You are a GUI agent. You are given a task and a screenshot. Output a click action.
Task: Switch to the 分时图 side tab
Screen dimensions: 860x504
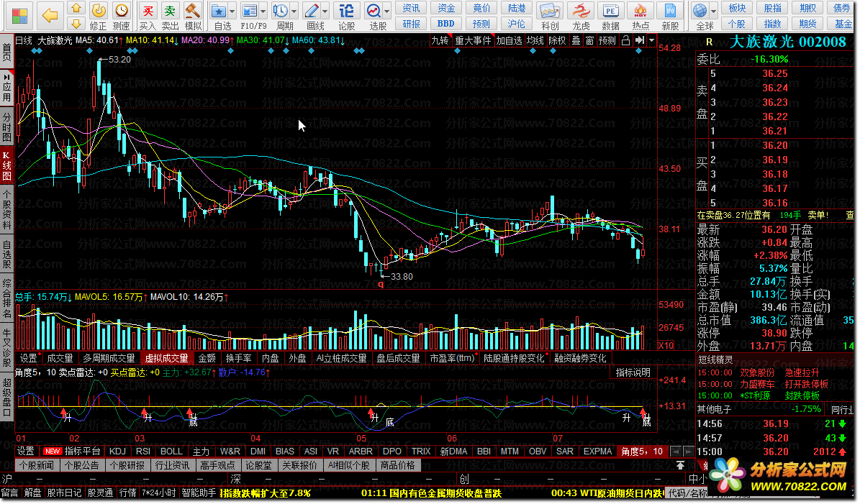pos(6,127)
